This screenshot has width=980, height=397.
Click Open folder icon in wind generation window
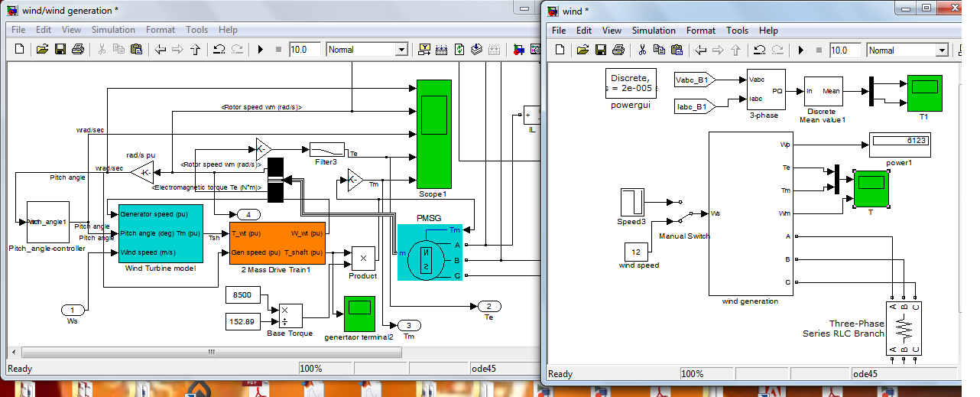(42, 49)
